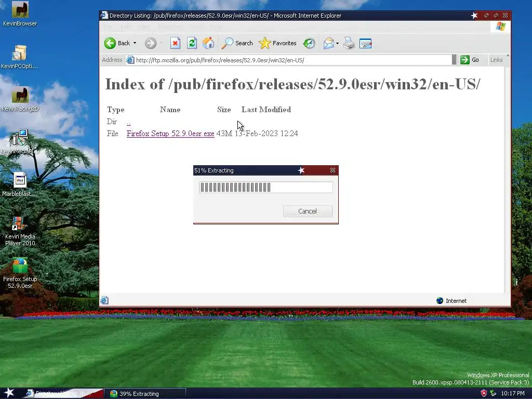Click the star button in IE title bar
The image size is (532, 399).
[474, 15]
